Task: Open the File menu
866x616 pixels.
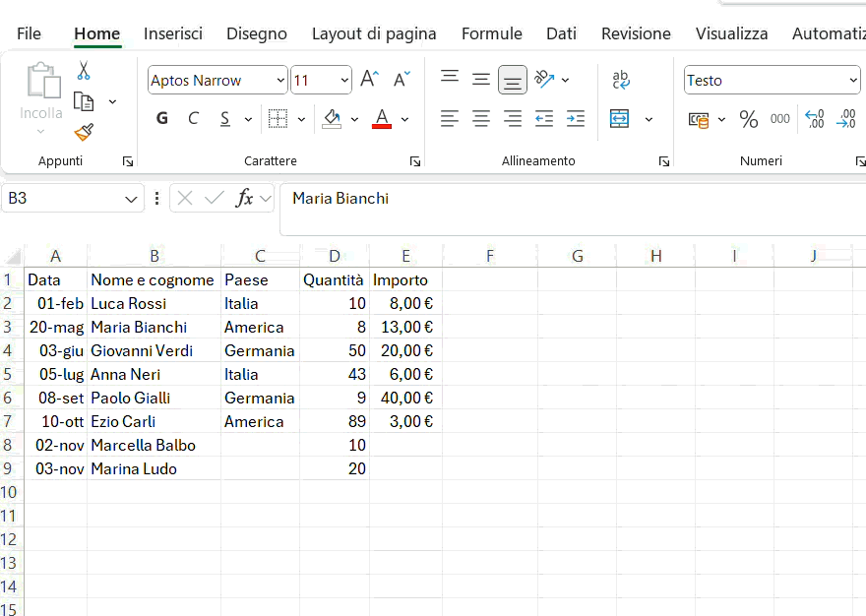Action: coord(30,33)
